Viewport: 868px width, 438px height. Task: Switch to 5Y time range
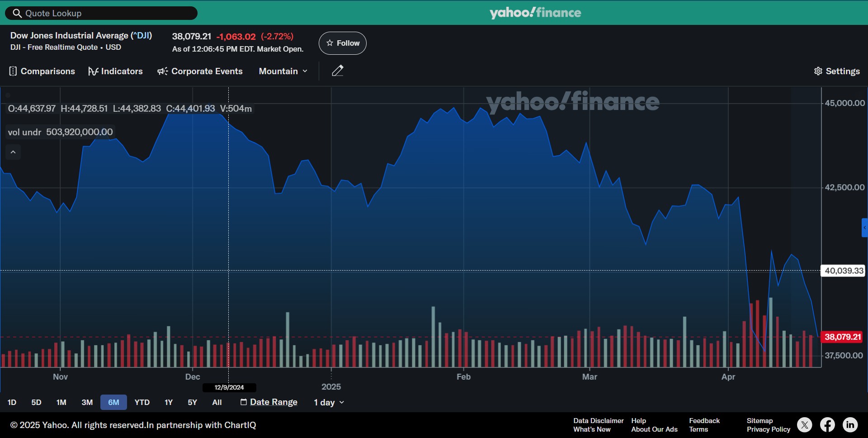(x=192, y=402)
